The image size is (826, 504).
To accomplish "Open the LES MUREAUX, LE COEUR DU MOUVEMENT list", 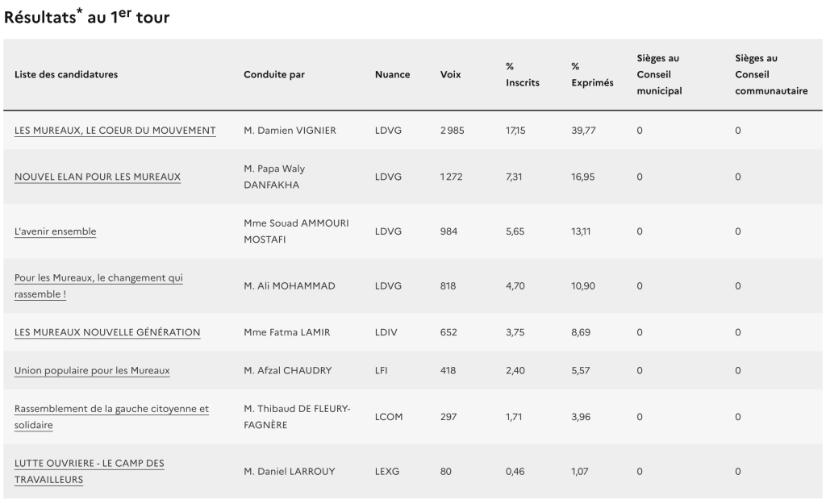I will (115, 131).
